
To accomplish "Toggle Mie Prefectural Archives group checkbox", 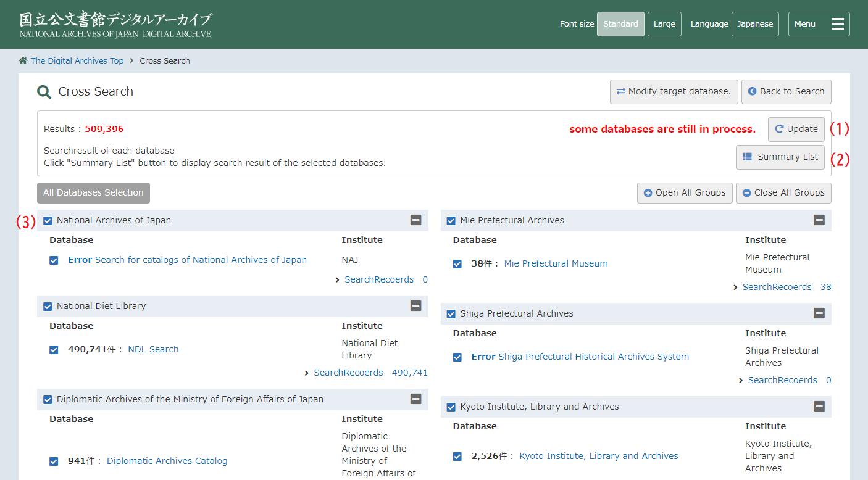I will pyautogui.click(x=451, y=221).
